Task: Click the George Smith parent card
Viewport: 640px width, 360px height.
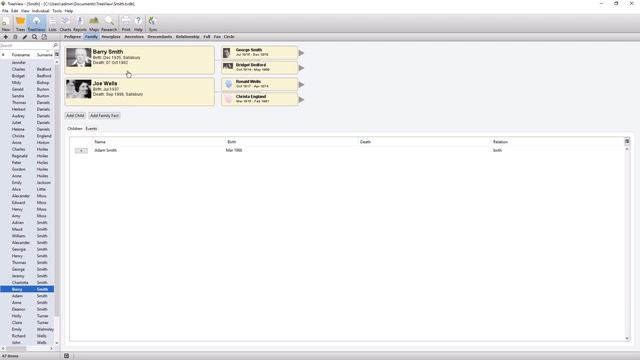Action: 260,52
